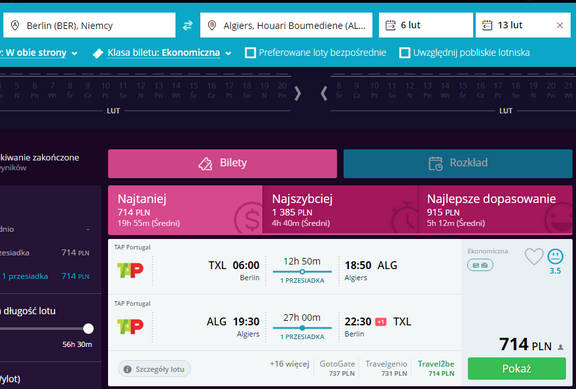
Task: Select day 17 in the return date strip
Action: click(498, 90)
